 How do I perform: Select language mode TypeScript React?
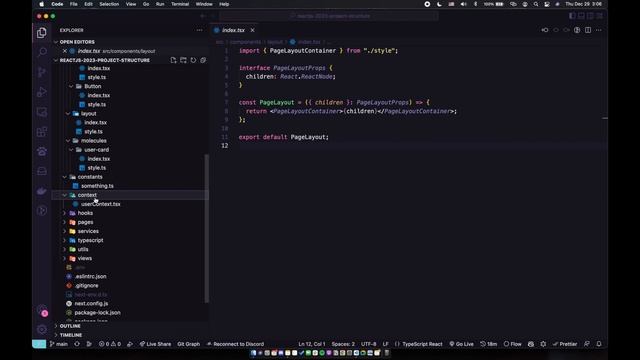422,344
